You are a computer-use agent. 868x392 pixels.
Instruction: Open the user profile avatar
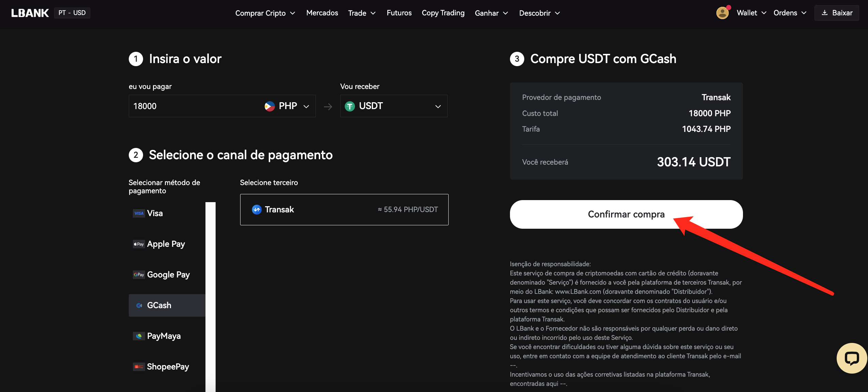click(722, 13)
